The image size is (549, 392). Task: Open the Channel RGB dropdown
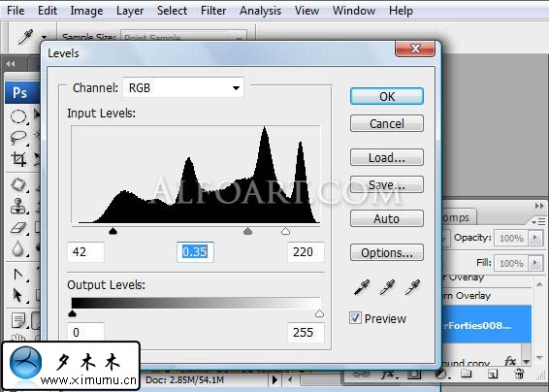coord(183,87)
